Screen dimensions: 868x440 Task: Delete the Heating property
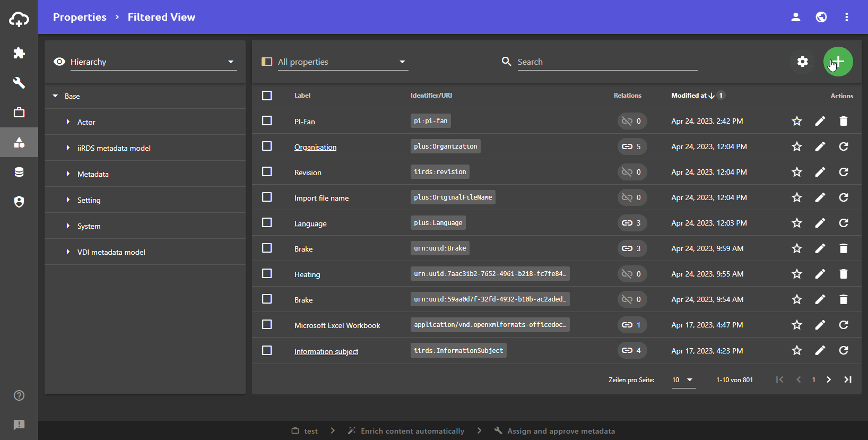tap(844, 274)
